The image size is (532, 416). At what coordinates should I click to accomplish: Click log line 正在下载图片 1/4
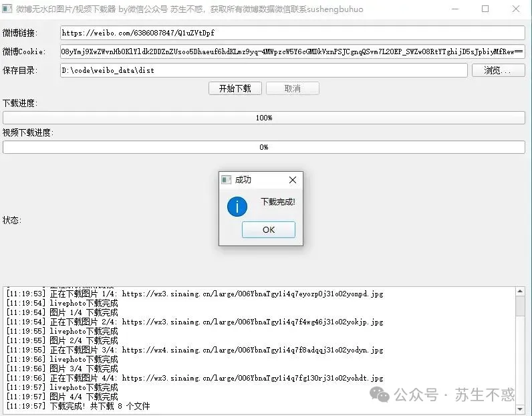[x=194, y=294]
